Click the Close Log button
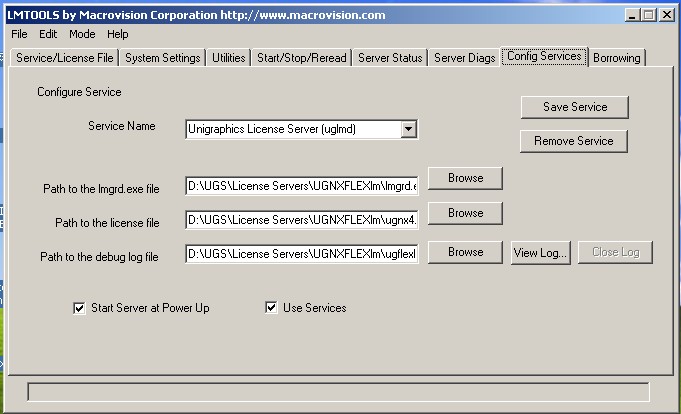681x414 pixels. pos(615,252)
